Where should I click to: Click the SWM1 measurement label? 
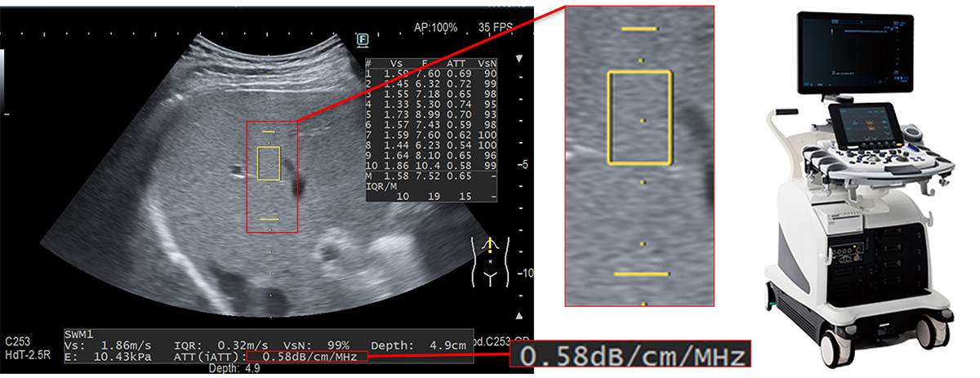(80, 335)
